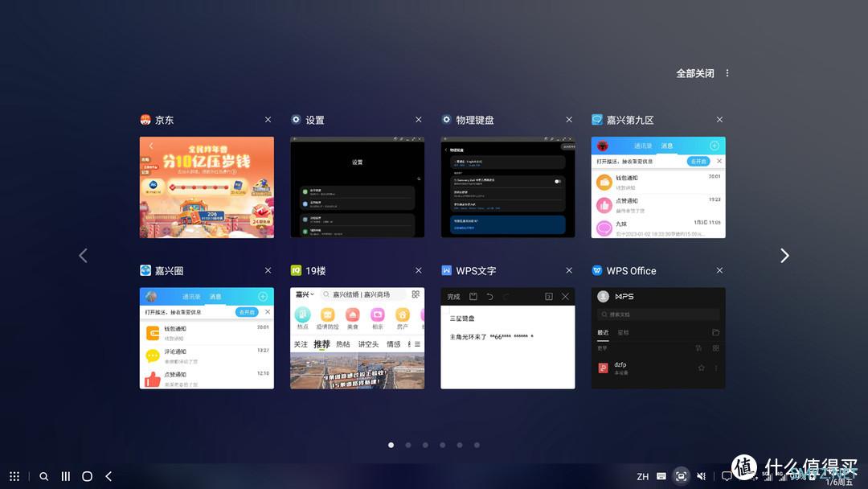This screenshot has height=489, width=868.
Task: Jump to the second page indicator dot
Action: point(408,445)
